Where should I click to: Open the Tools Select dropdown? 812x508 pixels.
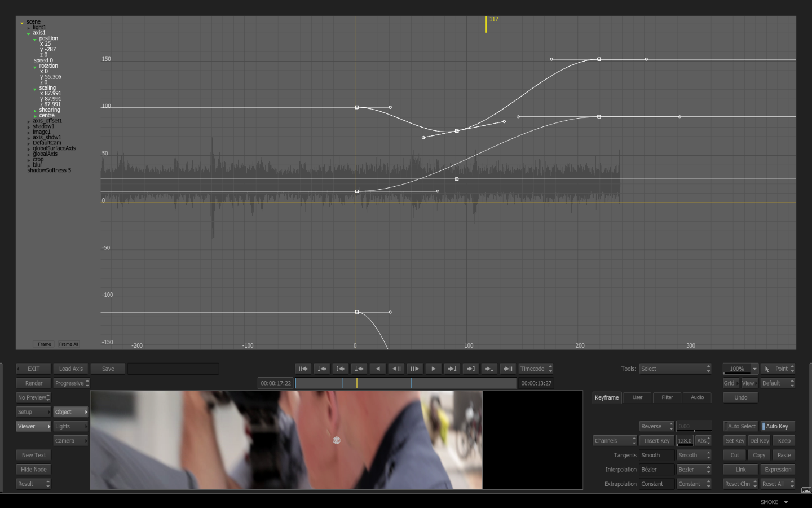(x=675, y=369)
